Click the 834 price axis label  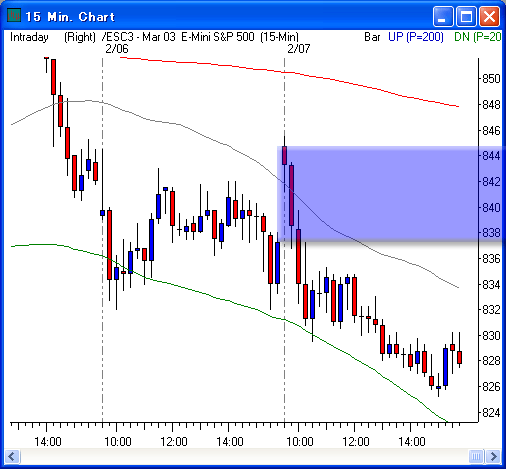pyautogui.click(x=492, y=285)
